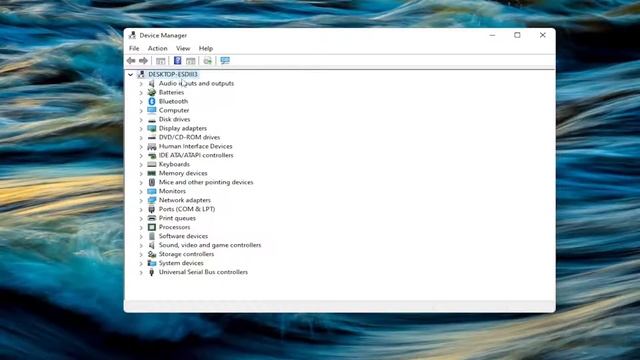Image resolution: width=640 pixels, height=360 pixels.
Task: Click the Action Pane toolbar icon
Action: (191, 61)
